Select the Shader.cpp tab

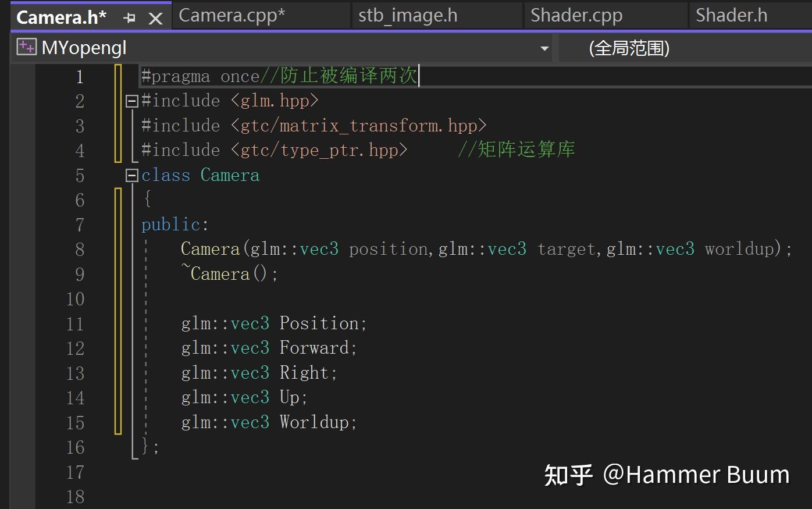(576, 15)
